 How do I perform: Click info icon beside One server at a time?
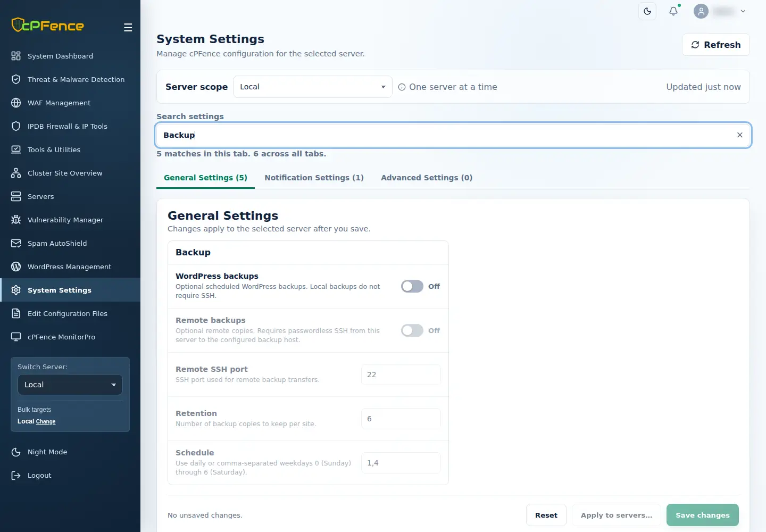[402, 87]
